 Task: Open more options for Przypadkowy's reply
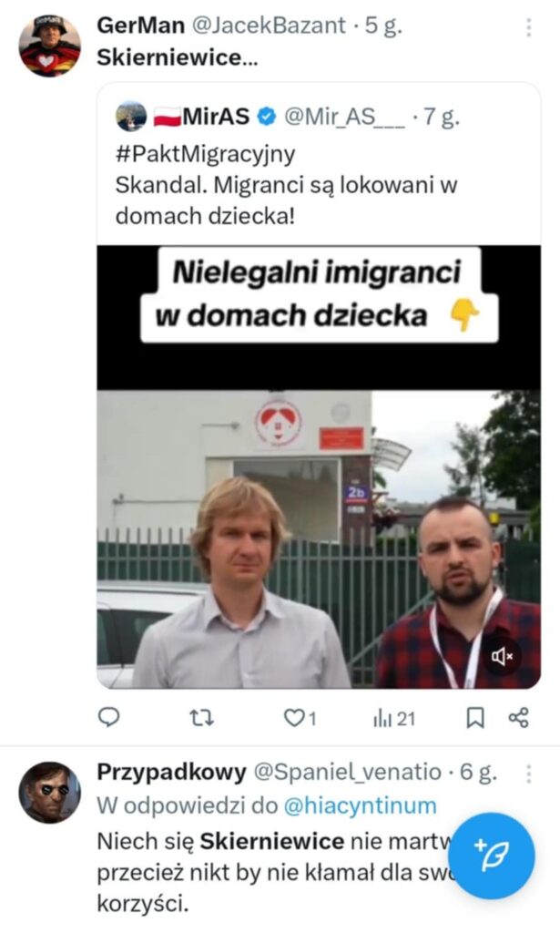pos(528,773)
